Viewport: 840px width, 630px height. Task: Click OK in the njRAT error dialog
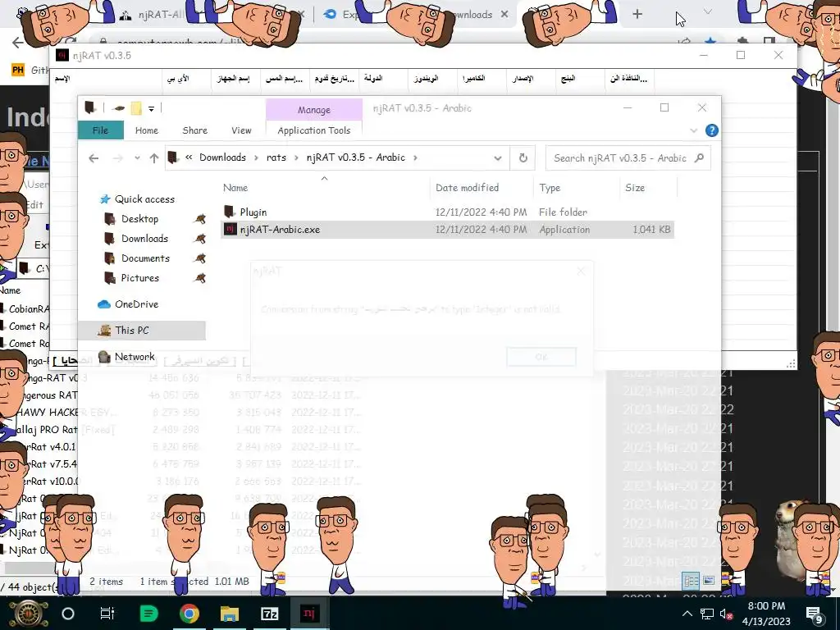pos(541,357)
